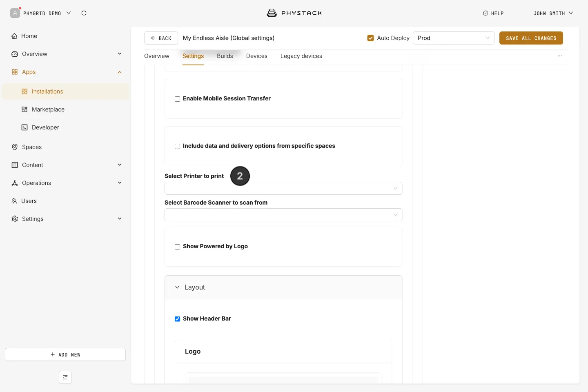Click the Home icon in sidebar
Viewport: 588px width, 392px height.
point(14,36)
